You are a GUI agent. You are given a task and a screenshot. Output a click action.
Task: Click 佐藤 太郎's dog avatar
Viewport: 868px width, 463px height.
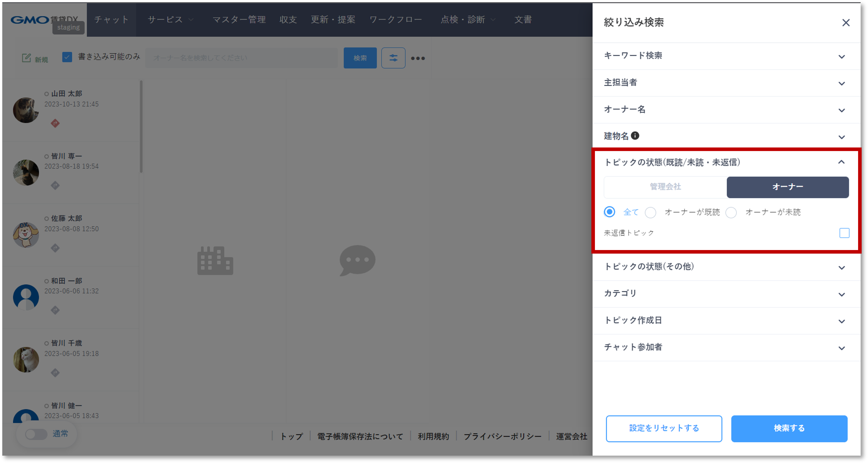(26, 235)
